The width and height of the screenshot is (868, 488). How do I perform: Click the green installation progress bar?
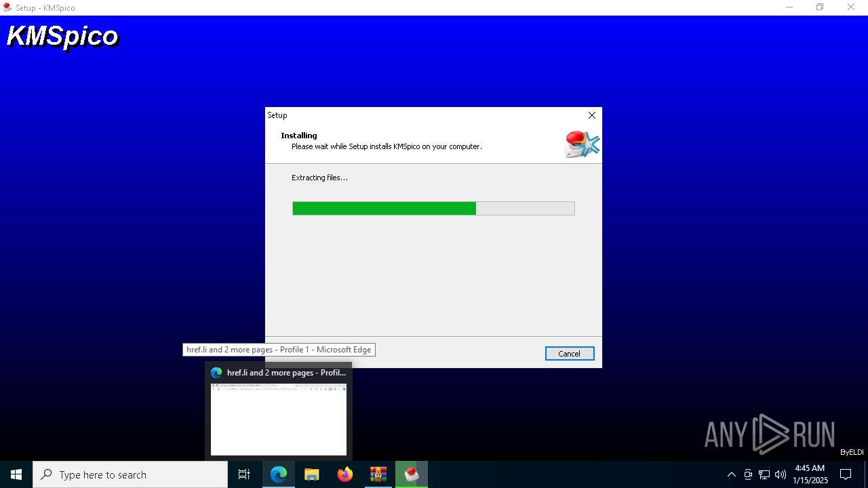tap(433, 208)
